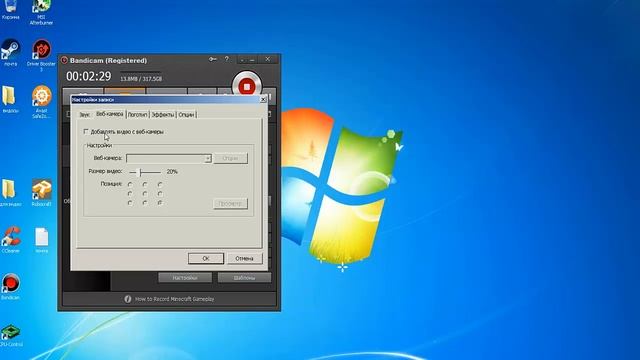
Task: Click the info icon at Bandicam bottom bar
Action: (127, 299)
